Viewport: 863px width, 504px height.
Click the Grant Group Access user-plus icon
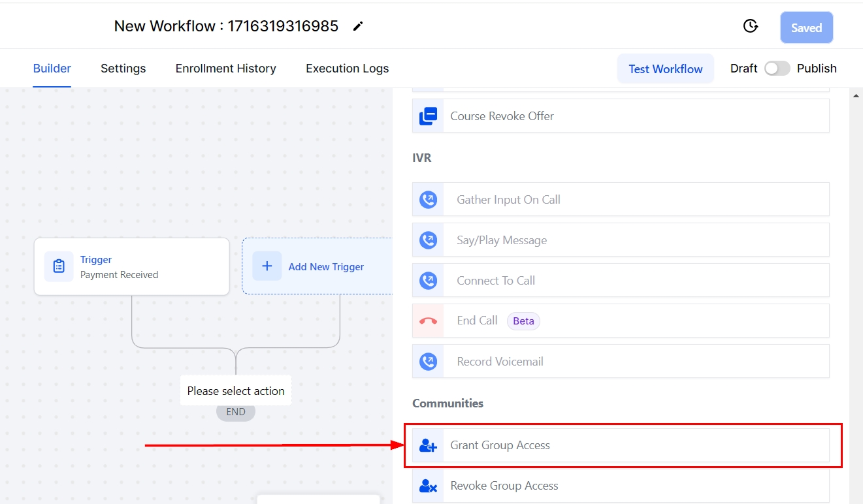[x=428, y=445]
